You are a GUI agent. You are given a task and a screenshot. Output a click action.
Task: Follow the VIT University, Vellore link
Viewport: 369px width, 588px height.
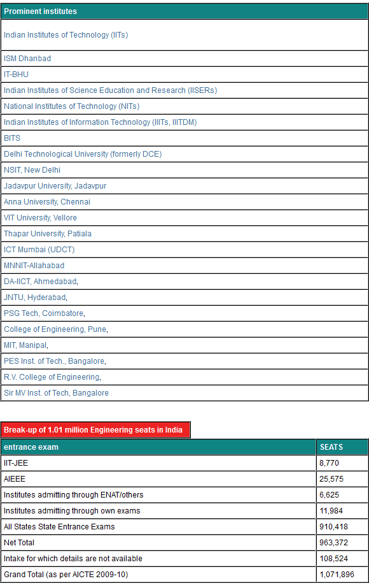pos(40,218)
